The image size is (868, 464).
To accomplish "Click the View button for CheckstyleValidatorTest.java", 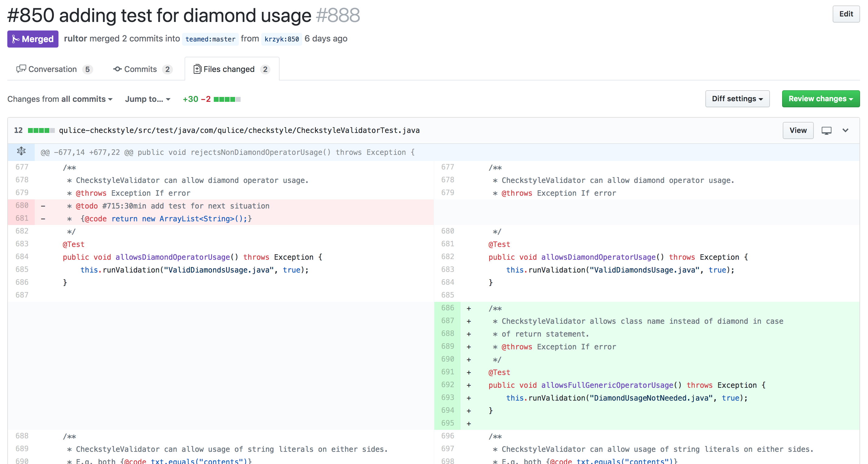I will click(x=798, y=130).
